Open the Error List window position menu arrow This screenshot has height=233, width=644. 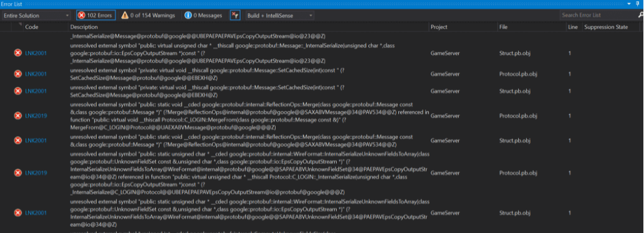pyautogui.click(x=630, y=3)
